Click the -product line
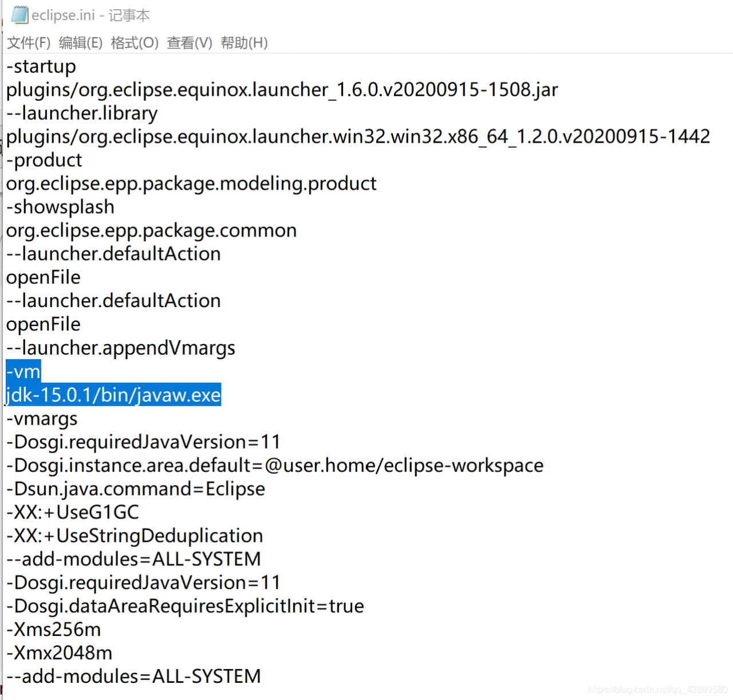The image size is (733, 700). tap(44, 160)
